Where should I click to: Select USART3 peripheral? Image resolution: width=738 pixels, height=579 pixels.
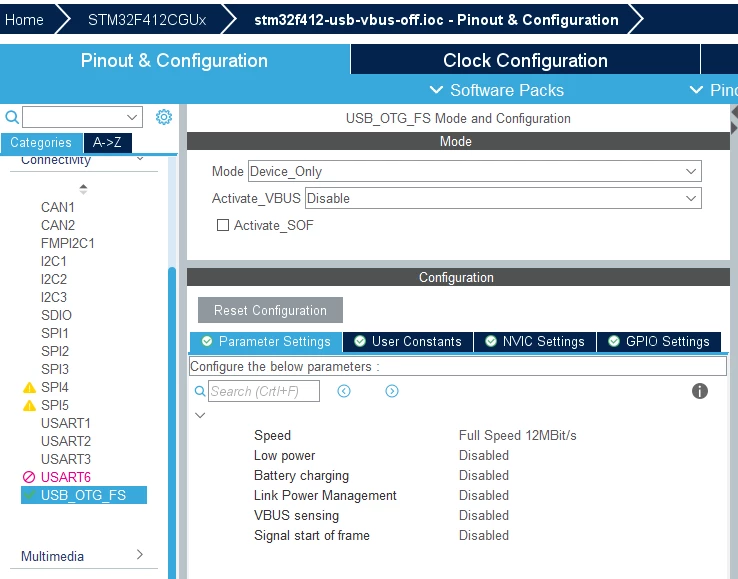66,459
